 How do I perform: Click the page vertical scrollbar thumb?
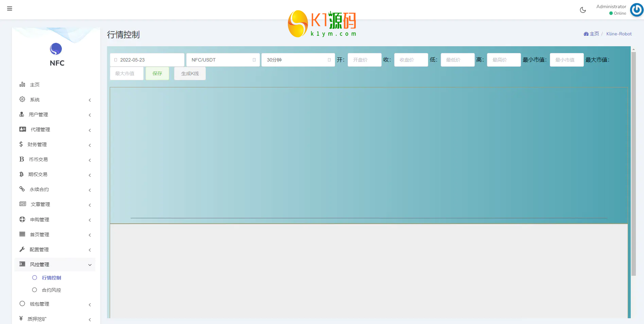(633, 164)
